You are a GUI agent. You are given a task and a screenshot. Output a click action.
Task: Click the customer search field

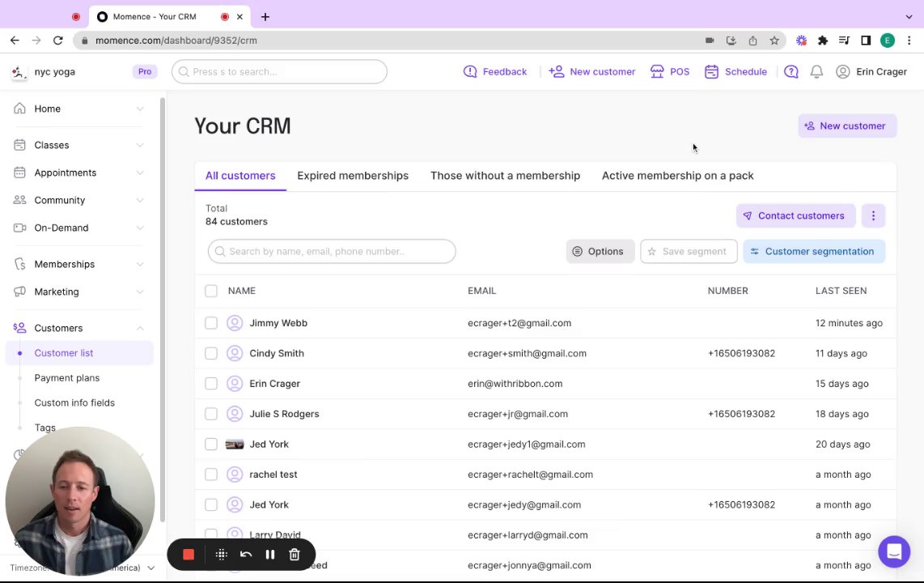click(x=332, y=251)
